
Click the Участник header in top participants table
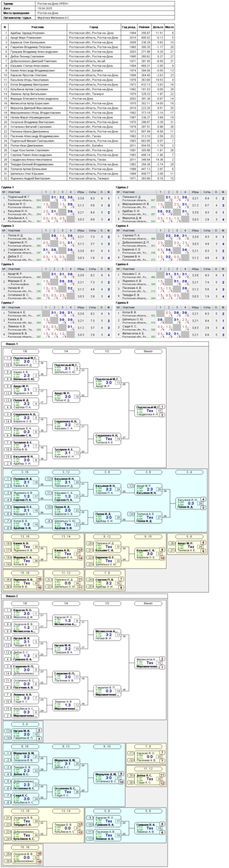(x=37, y=27)
